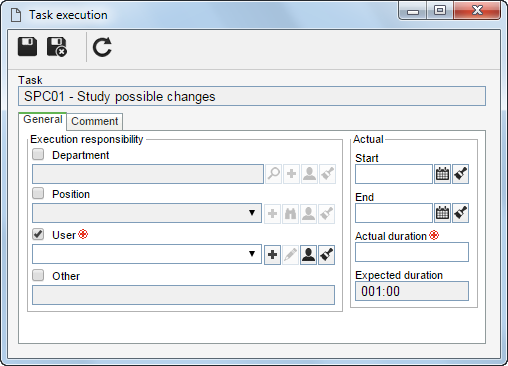Click the Actual duration input field
The height and width of the screenshot is (366, 508).
coord(412,252)
